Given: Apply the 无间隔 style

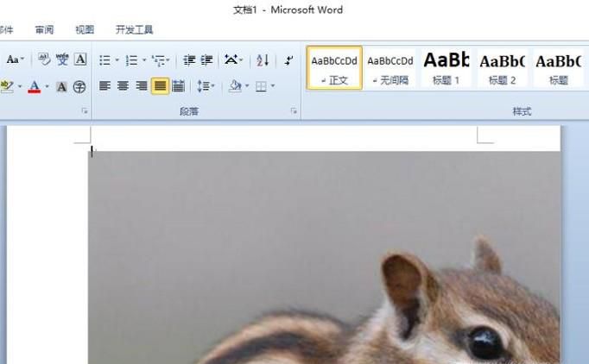Looking at the screenshot, I should [390, 68].
